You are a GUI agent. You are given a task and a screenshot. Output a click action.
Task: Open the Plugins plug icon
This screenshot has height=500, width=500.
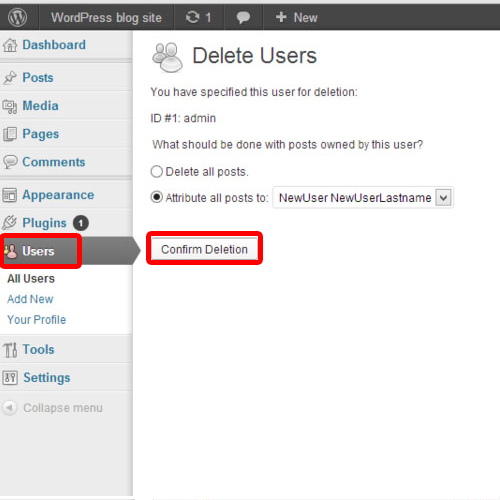pyautogui.click(x=10, y=223)
